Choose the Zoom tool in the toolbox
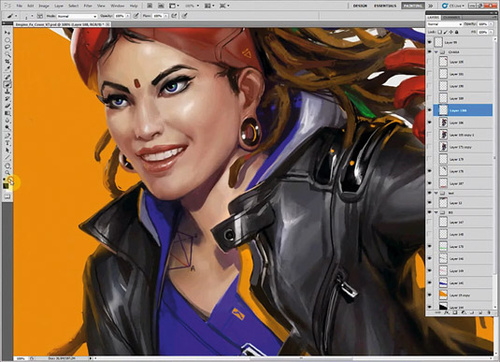Viewport: 500px width, 362px height. pyautogui.click(x=7, y=173)
